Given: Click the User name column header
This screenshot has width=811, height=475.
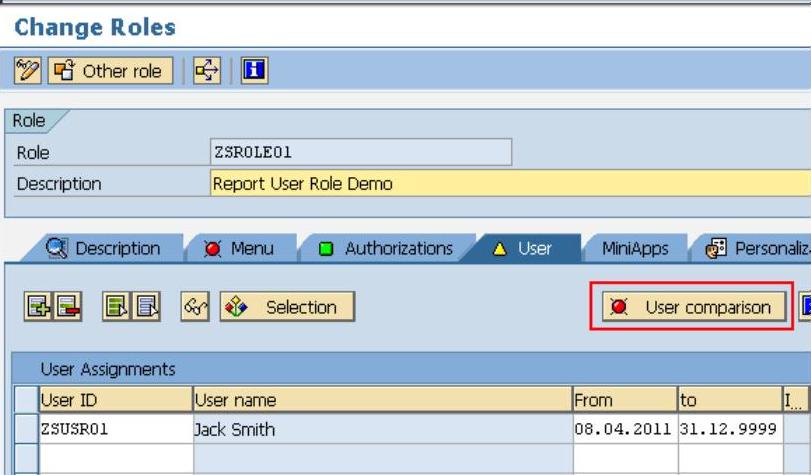Looking at the screenshot, I should click(x=383, y=400).
